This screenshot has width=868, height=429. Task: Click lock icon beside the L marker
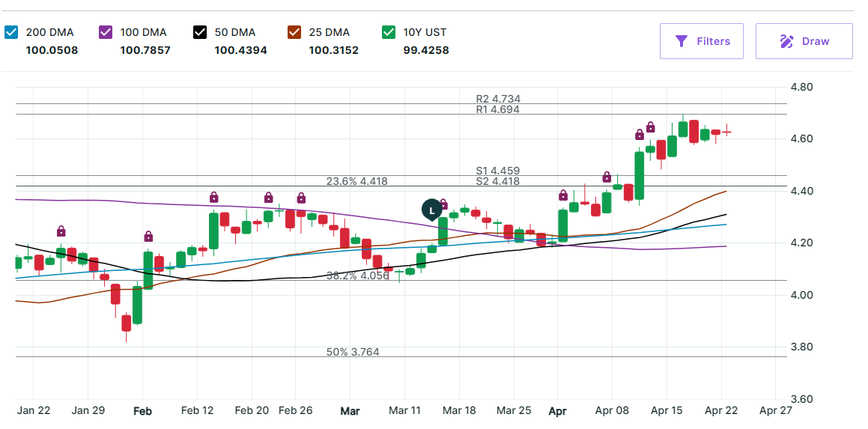443,204
